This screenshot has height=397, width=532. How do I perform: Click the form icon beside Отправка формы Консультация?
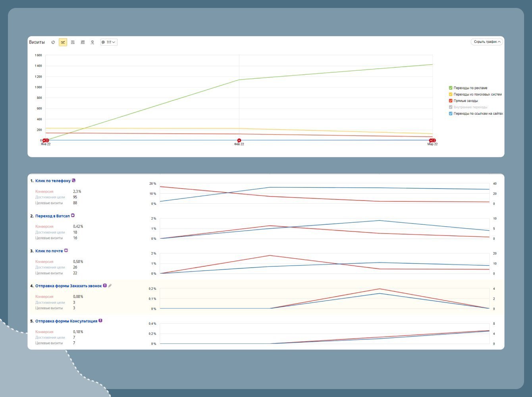tap(100, 321)
